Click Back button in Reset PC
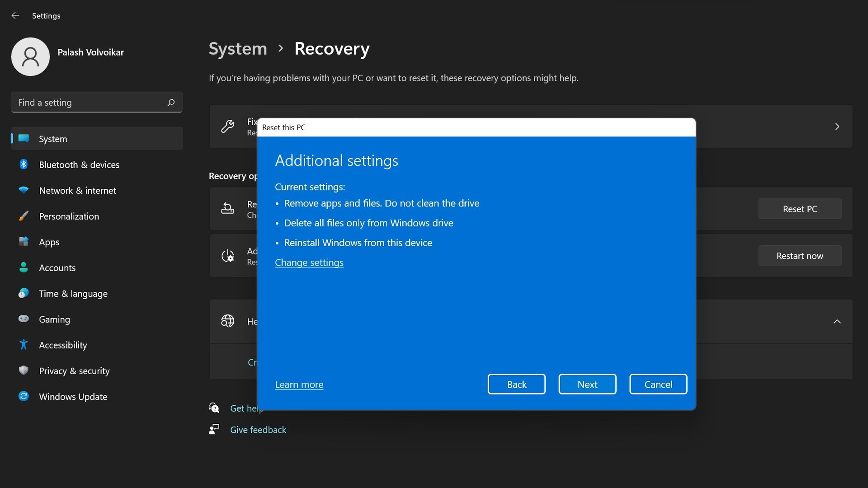 click(516, 385)
